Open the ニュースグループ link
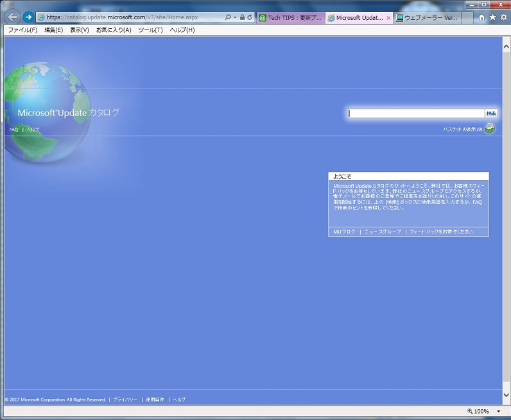The height and width of the screenshot is (420, 511). tap(383, 231)
